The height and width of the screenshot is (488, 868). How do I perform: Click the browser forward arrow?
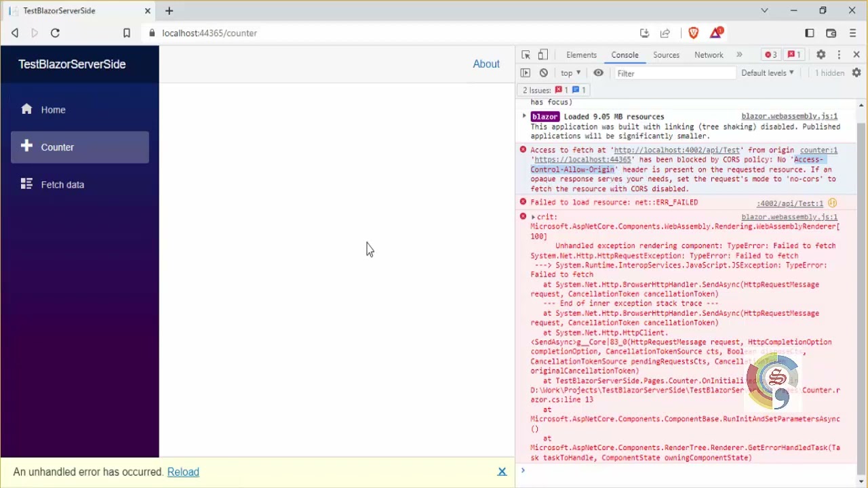(35, 33)
